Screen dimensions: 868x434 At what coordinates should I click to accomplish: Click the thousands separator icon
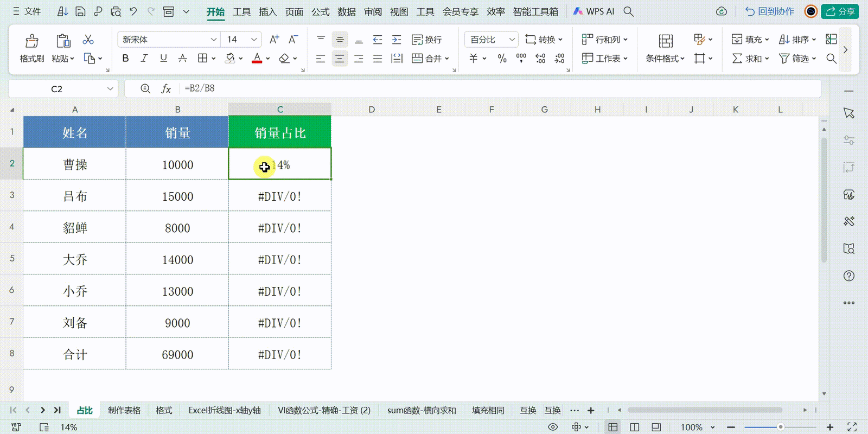click(521, 58)
